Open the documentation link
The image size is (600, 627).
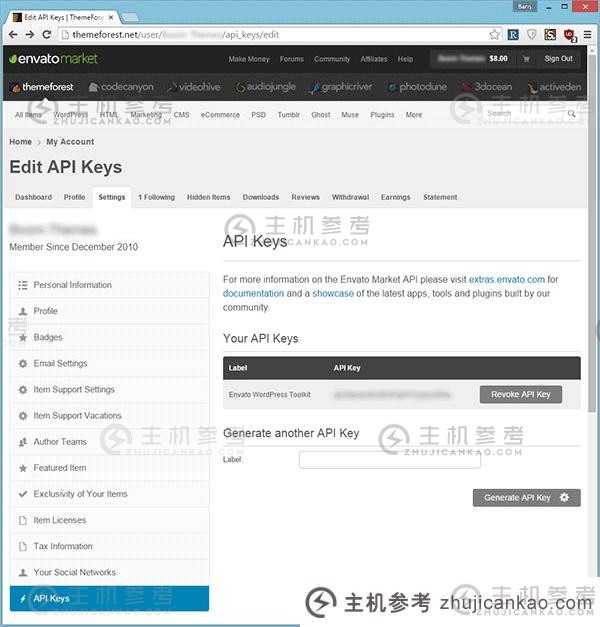[253, 294]
